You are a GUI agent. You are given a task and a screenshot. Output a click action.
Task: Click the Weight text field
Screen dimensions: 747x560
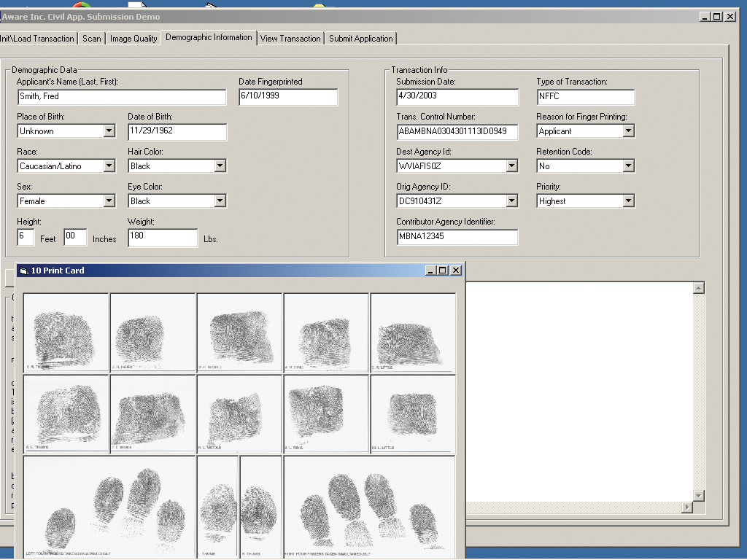162,237
